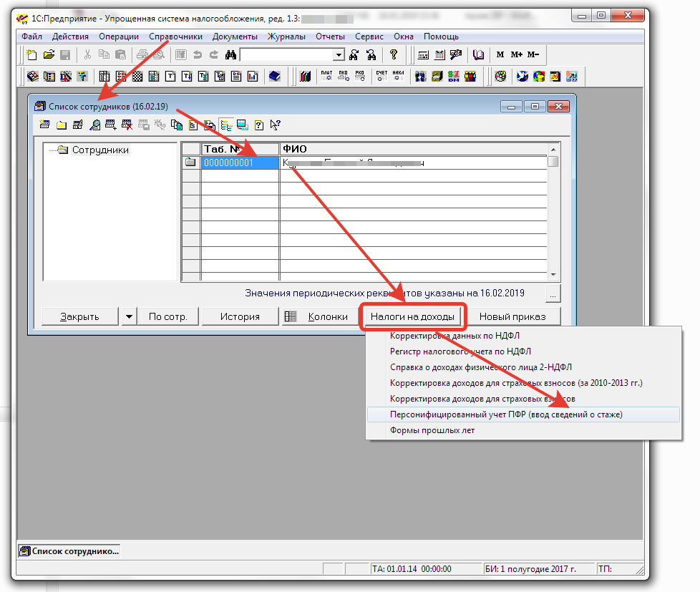
Task: Open the dropdown arrow next to Закрыть
Action: pyautogui.click(x=129, y=316)
